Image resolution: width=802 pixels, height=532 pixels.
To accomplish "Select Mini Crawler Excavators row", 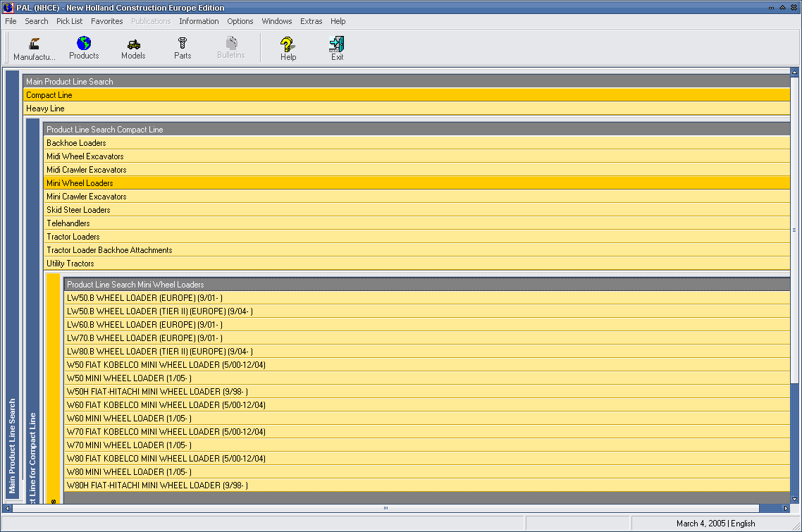I will click(417, 197).
